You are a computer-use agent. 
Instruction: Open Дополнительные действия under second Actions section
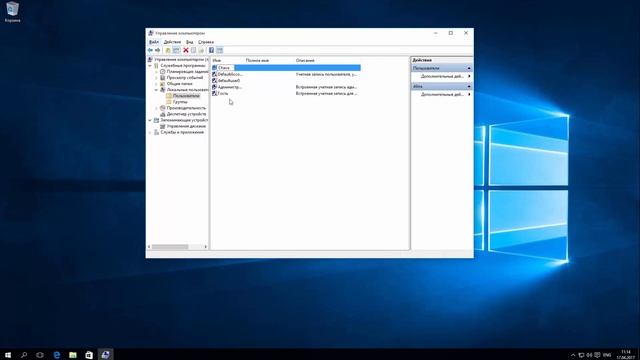(442, 94)
